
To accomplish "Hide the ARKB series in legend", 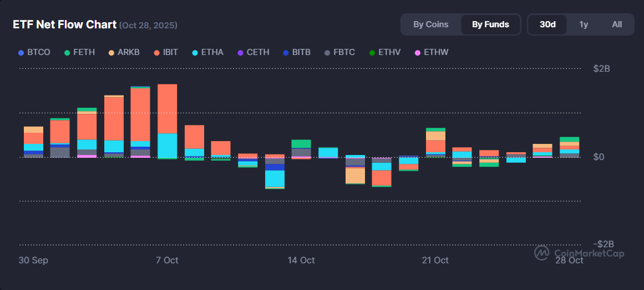I will coord(124,52).
